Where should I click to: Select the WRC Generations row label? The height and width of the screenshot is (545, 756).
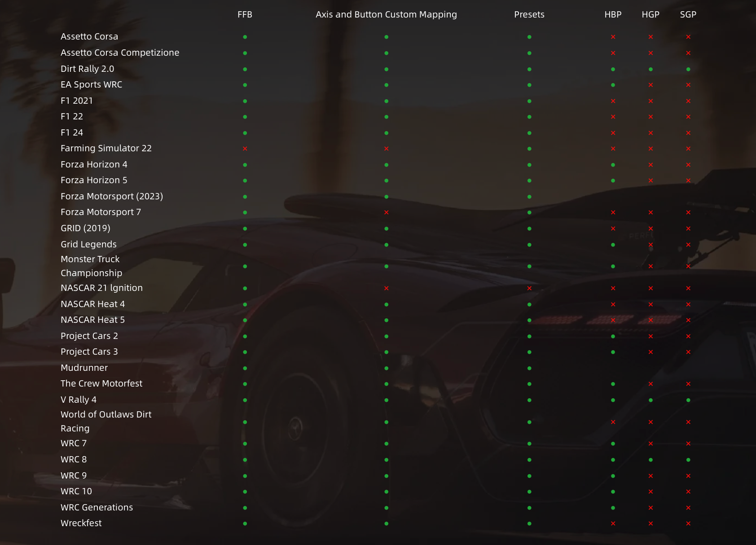97,507
